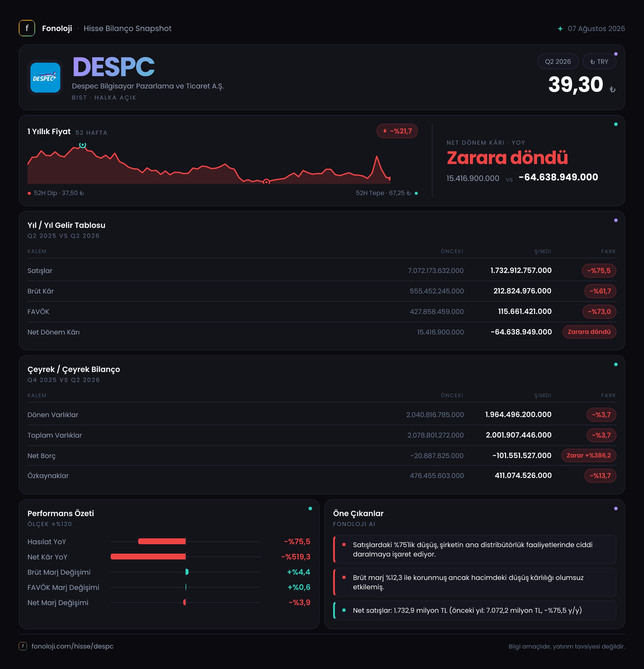Click the FAVÖK Marj Değişimi +%0,6 value
This screenshot has width=644, height=669.
pyautogui.click(x=299, y=587)
